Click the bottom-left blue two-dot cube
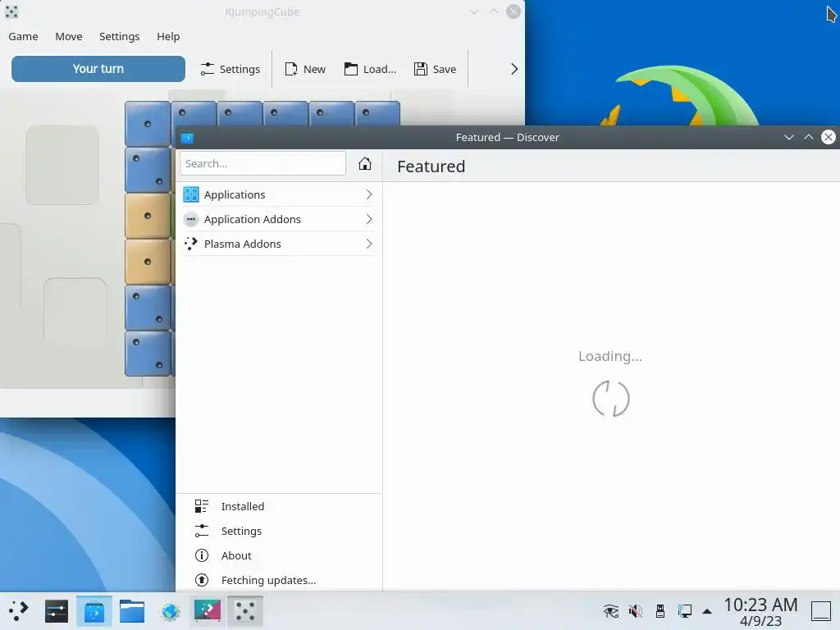The image size is (840, 630). (x=148, y=354)
